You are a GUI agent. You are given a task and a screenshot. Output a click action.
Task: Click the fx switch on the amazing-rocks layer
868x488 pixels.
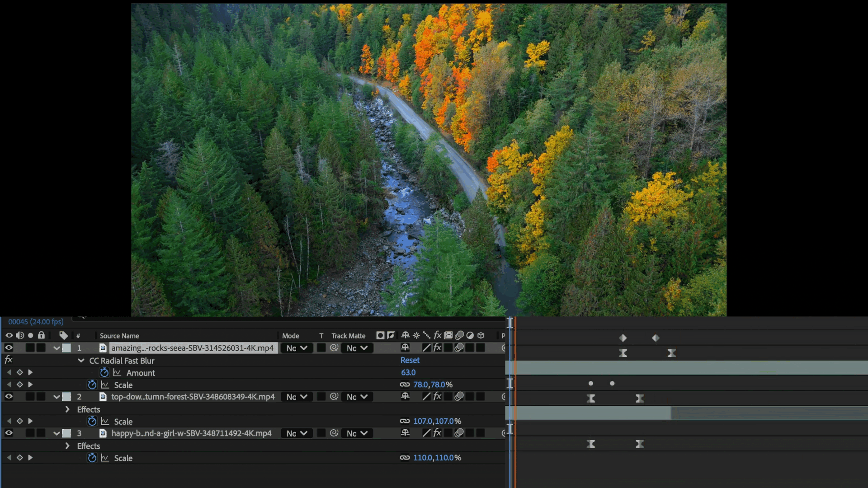pyautogui.click(x=437, y=347)
